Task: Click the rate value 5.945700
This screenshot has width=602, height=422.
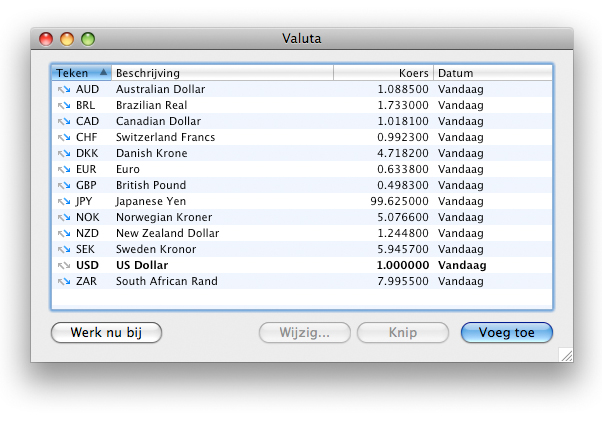Action: [403, 249]
